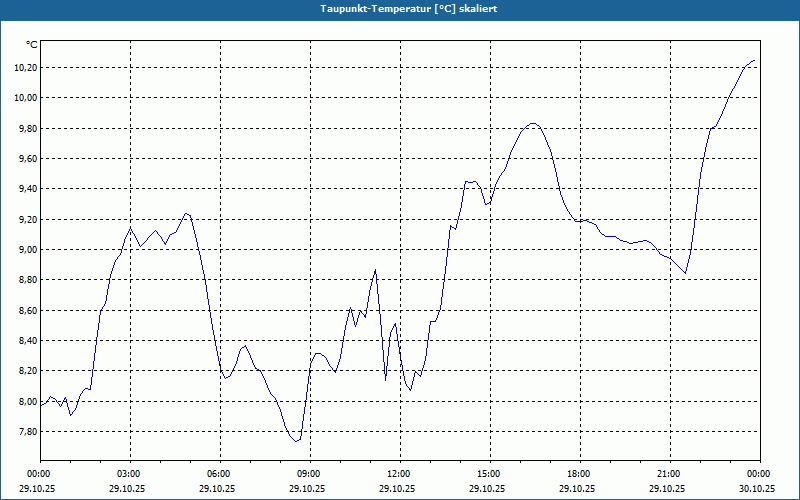Click the 15:00 time label
The width and height of the screenshot is (800, 500).
coord(490,474)
